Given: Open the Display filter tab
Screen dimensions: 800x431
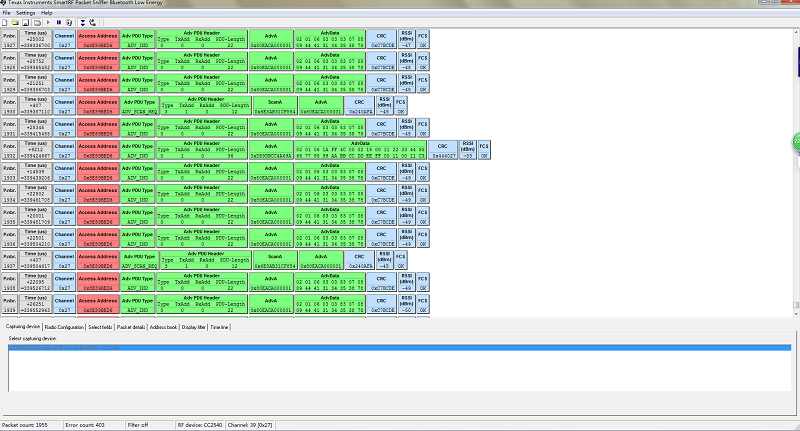Looking at the screenshot, I should tap(193, 327).
